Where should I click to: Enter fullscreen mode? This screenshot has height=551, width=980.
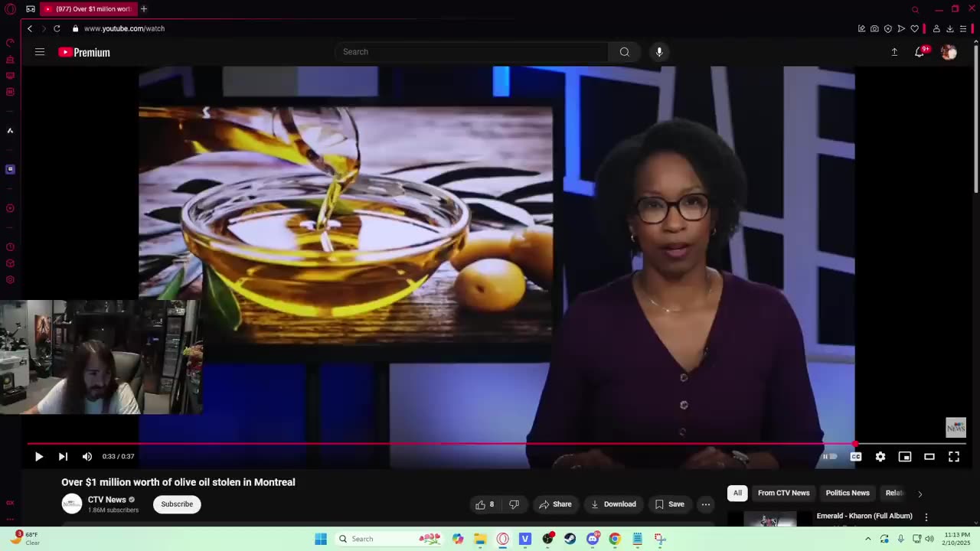point(954,457)
